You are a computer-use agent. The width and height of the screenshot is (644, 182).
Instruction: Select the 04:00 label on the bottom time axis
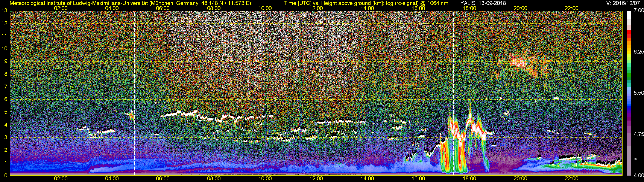pos(112,179)
